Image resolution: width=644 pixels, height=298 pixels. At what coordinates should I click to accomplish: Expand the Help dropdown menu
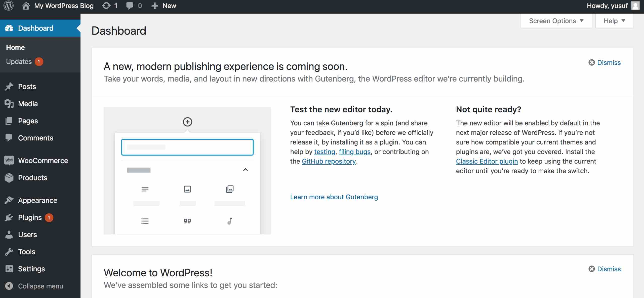click(x=615, y=21)
